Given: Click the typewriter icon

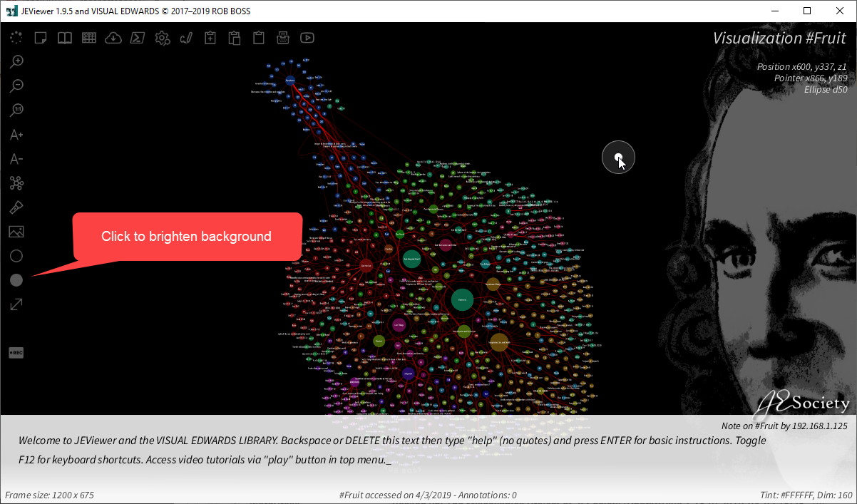Looking at the screenshot, I should point(283,38).
